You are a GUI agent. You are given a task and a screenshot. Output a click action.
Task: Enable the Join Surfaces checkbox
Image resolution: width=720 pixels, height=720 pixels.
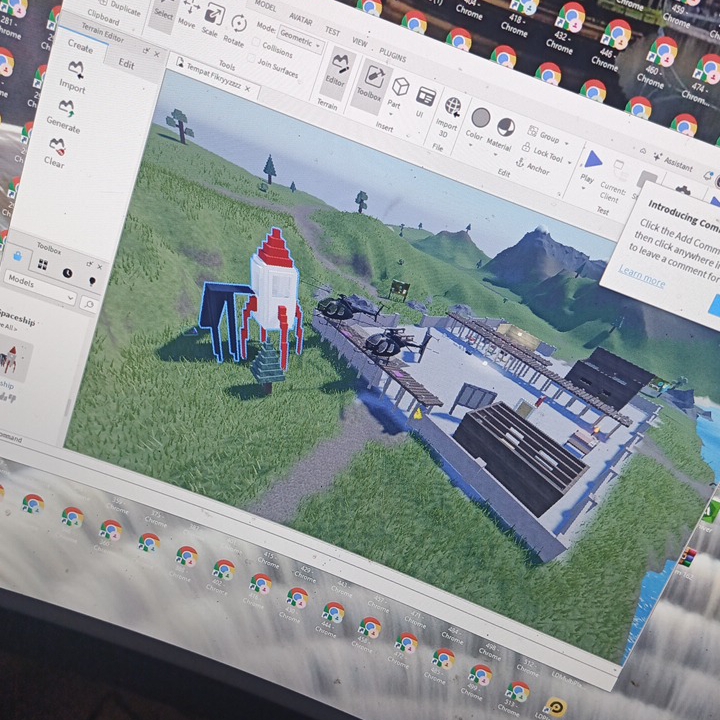tap(251, 58)
